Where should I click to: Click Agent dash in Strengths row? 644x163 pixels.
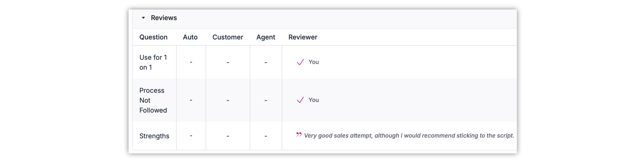point(266,136)
